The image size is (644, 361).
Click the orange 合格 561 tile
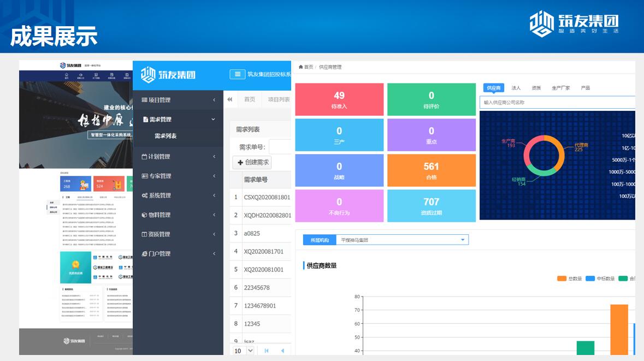point(431,170)
